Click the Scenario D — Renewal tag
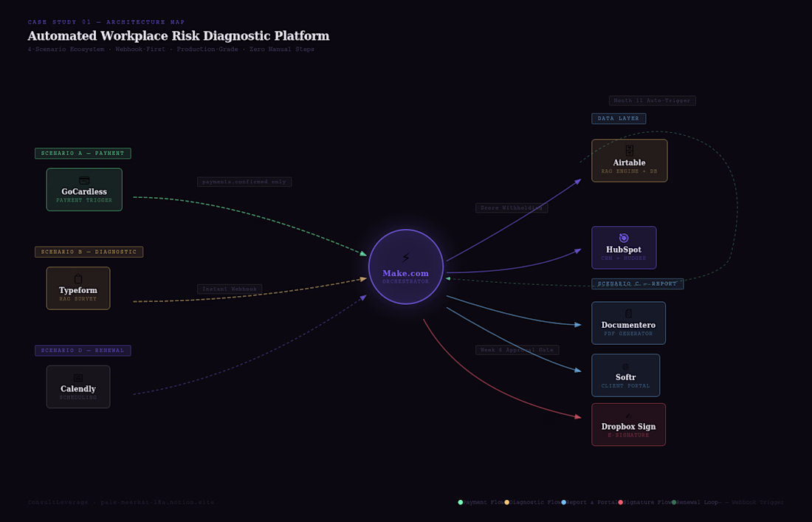812x522 pixels. 83,351
